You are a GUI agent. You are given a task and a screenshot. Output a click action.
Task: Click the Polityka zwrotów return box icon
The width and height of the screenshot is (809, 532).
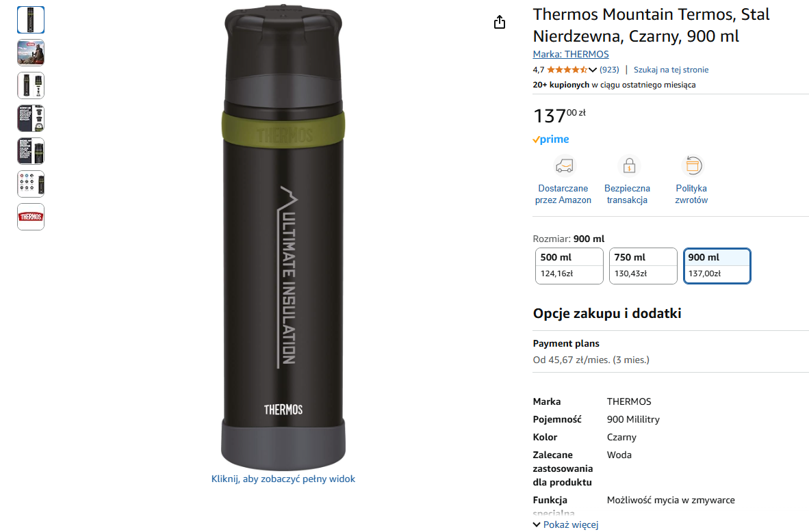pyautogui.click(x=693, y=166)
